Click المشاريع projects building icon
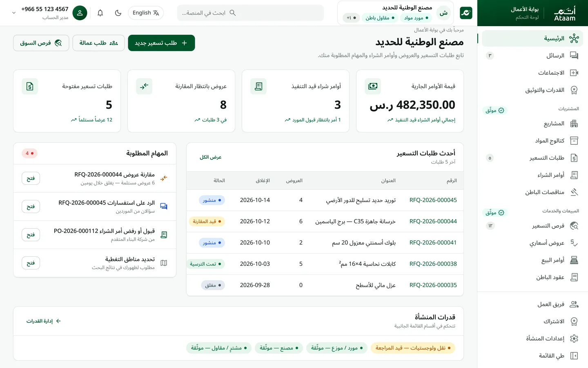This screenshot has height=368, width=588. coord(574,123)
